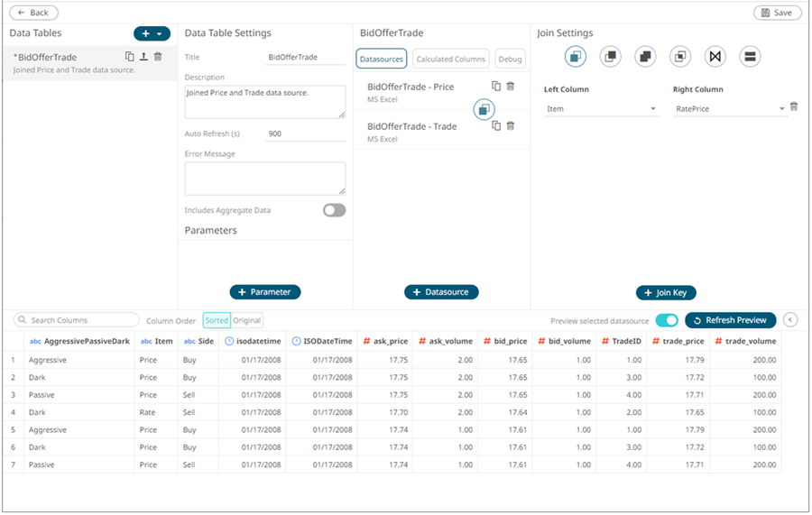812x515 pixels.
Task: Click the join icon between Price and Trade
Action: (484, 109)
